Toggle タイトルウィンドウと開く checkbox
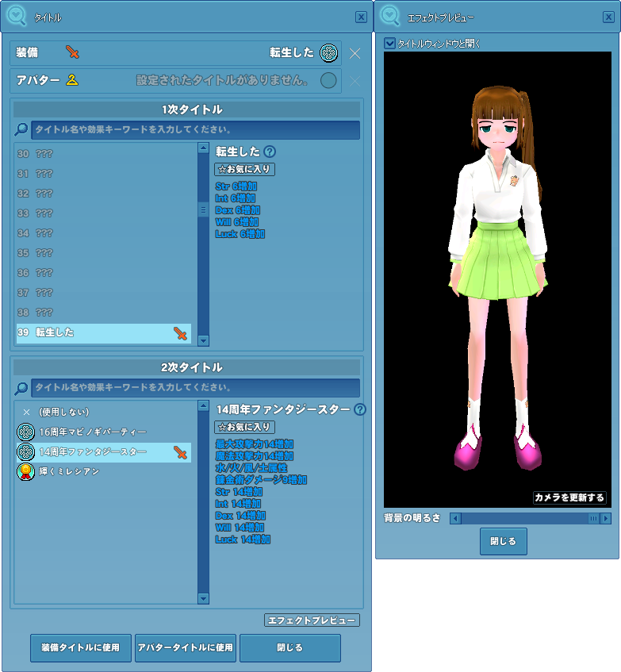Viewport: 621px width, 672px height. [389, 44]
